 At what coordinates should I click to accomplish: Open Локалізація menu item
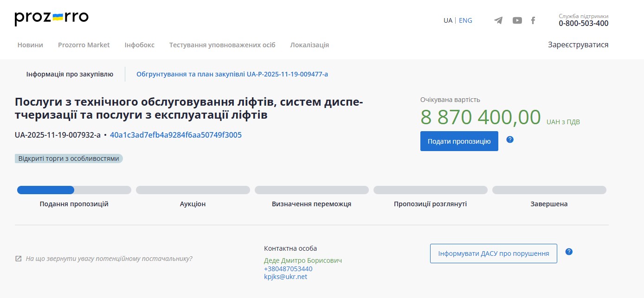pyautogui.click(x=309, y=45)
